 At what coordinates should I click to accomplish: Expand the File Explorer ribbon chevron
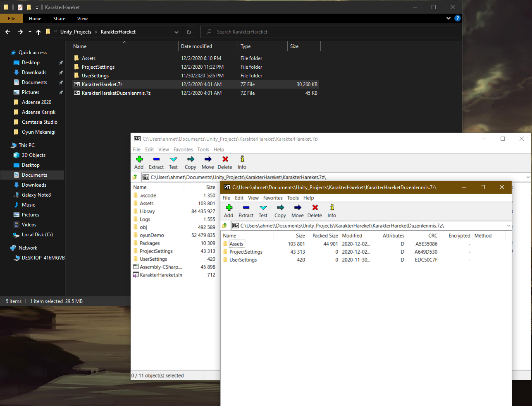coord(449,18)
